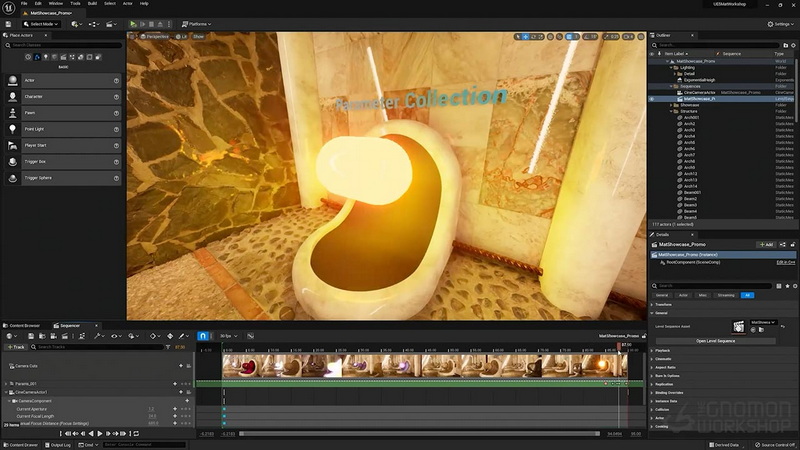Toggle rotation snap angle button in viewport
This screenshot has height=450, width=800.
[x=587, y=37]
